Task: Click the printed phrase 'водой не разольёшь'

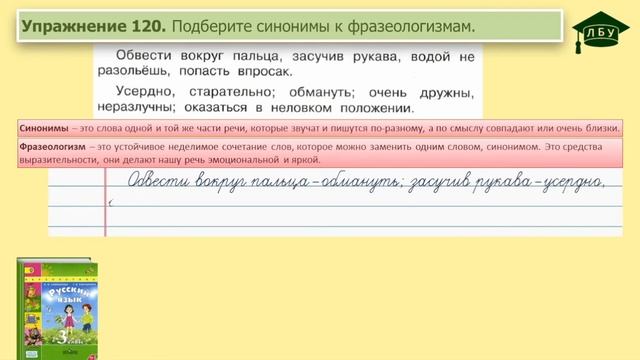Action: point(286,64)
